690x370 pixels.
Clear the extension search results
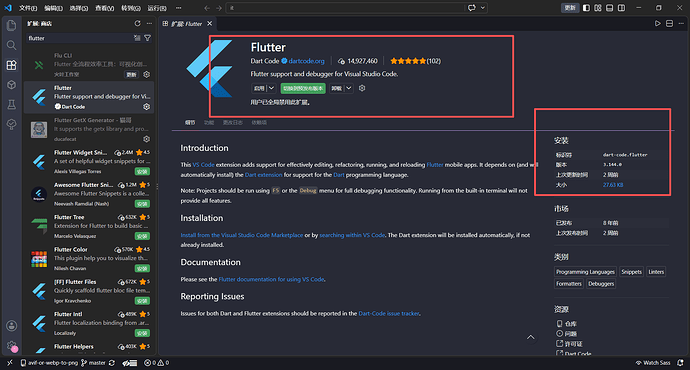137,38
